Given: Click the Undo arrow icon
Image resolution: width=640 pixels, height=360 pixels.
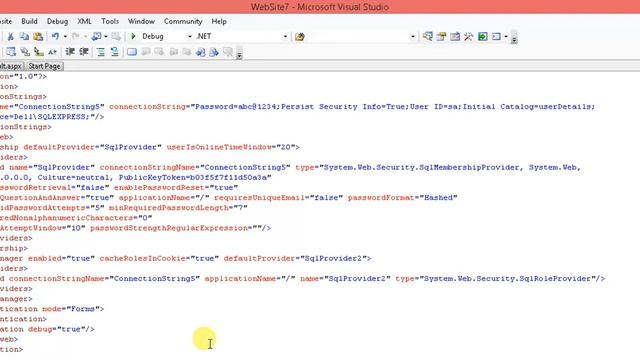Looking at the screenshot, I should click(x=55, y=37).
